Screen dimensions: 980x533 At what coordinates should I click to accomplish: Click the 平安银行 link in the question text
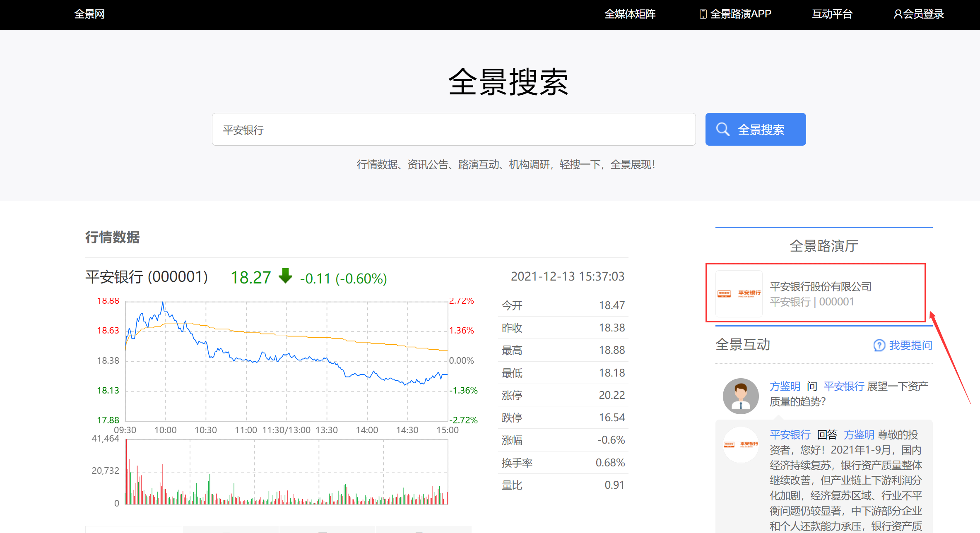844,386
